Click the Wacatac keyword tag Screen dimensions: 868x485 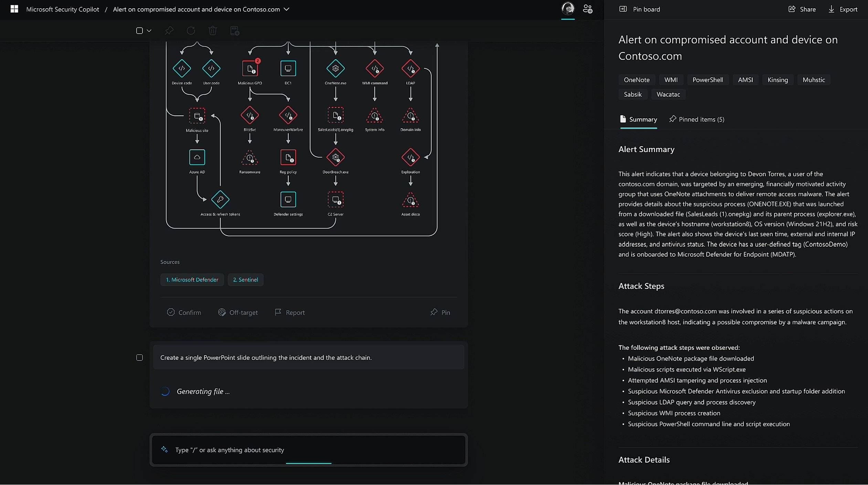click(x=668, y=94)
